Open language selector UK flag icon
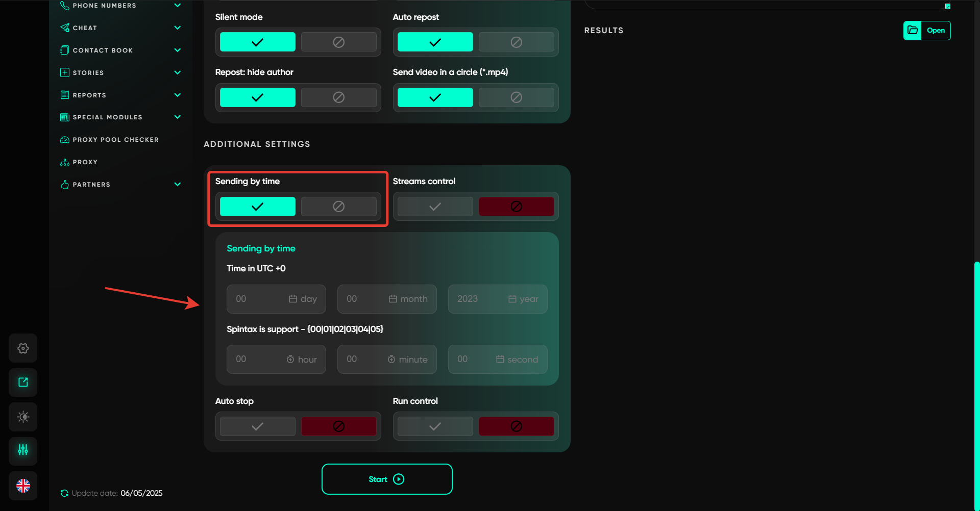980x511 pixels. pyautogui.click(x=23, y=486)
